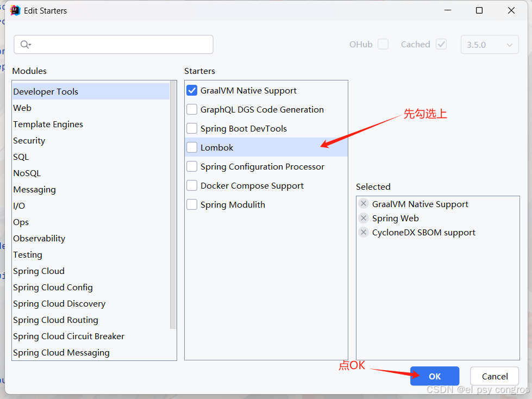Screen dimensions: 532x399
Task: Select Spring Web in Selected list
Action: click(x=395, y=218)
